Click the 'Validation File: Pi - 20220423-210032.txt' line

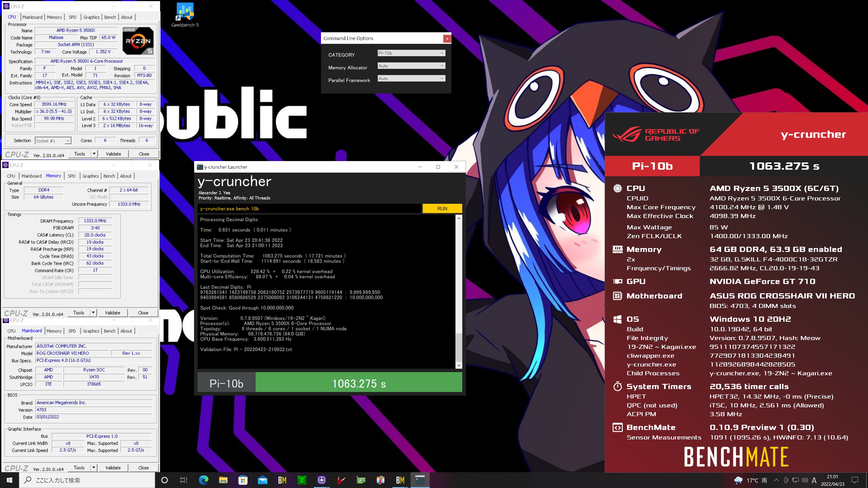tap(246, 349)
